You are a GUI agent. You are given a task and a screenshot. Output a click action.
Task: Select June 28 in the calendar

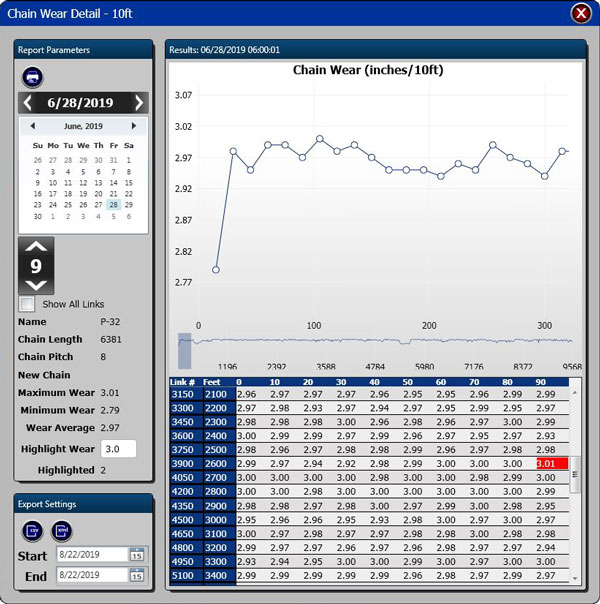[x=114, y=205]
